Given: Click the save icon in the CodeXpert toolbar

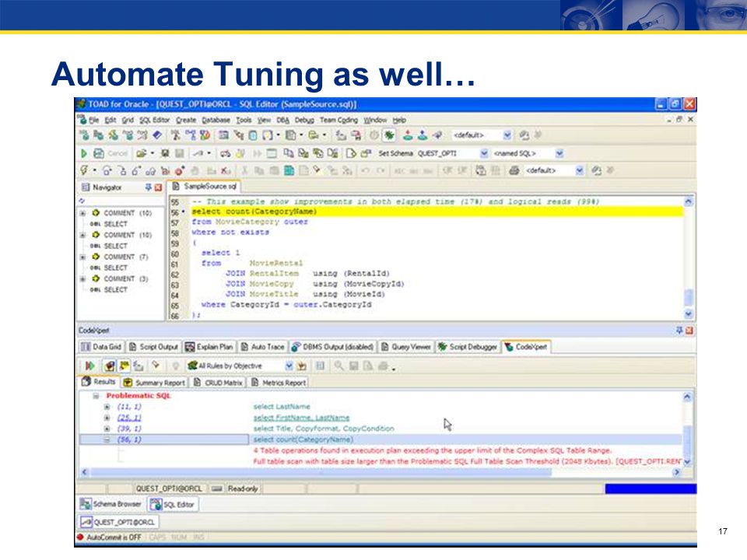Looking at the screenshot, I should (x=353, y=366).
